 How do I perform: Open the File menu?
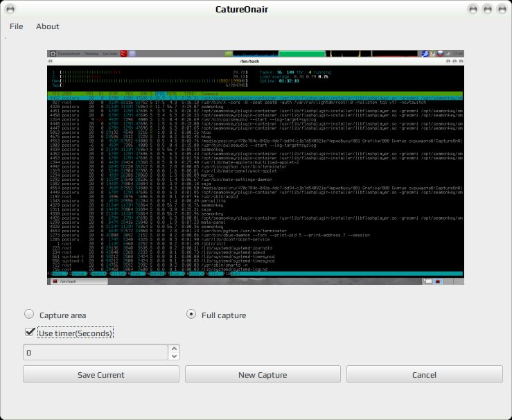pyautogui.click(x=17, y=26)
